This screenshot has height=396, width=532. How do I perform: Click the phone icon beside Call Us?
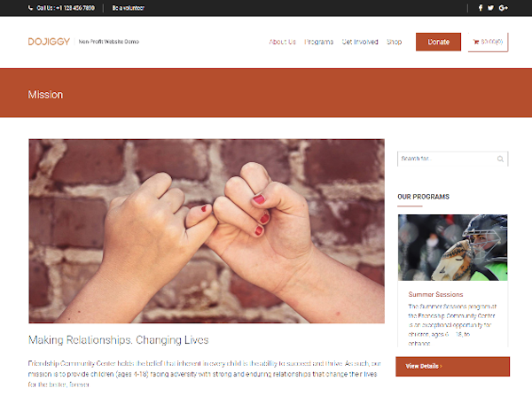coord(30,8)
